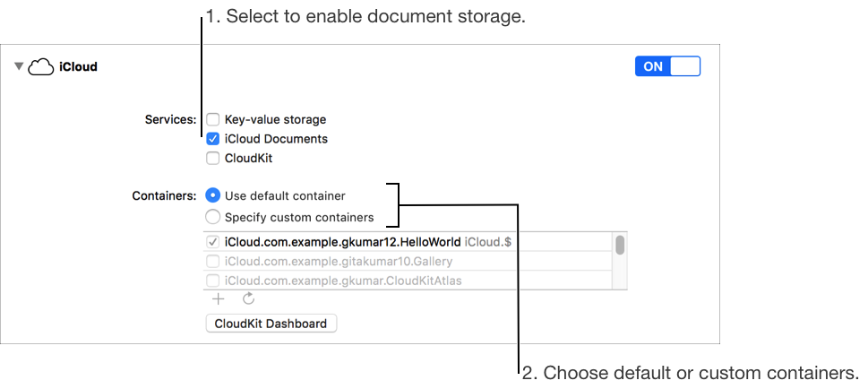Check the gitakumar10.Gallery container checkbox
Screen dimensions: 868x389
(213, 262)
